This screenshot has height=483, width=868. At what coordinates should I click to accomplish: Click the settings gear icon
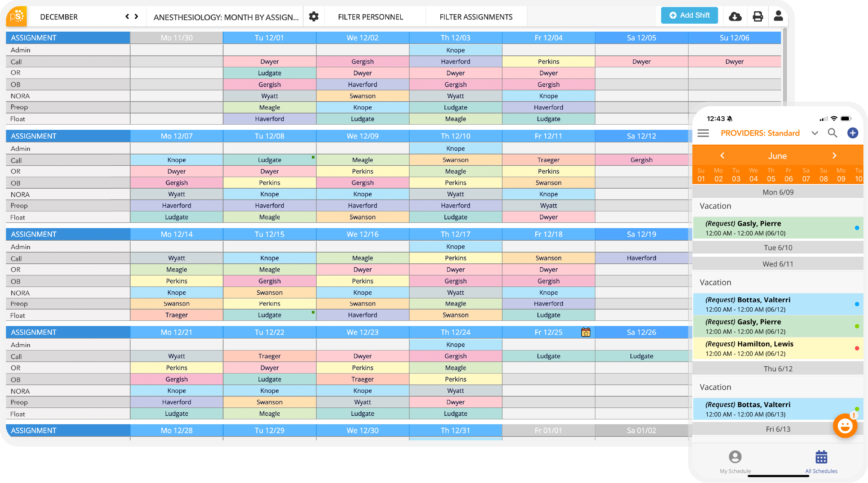(x=314, y=17)
